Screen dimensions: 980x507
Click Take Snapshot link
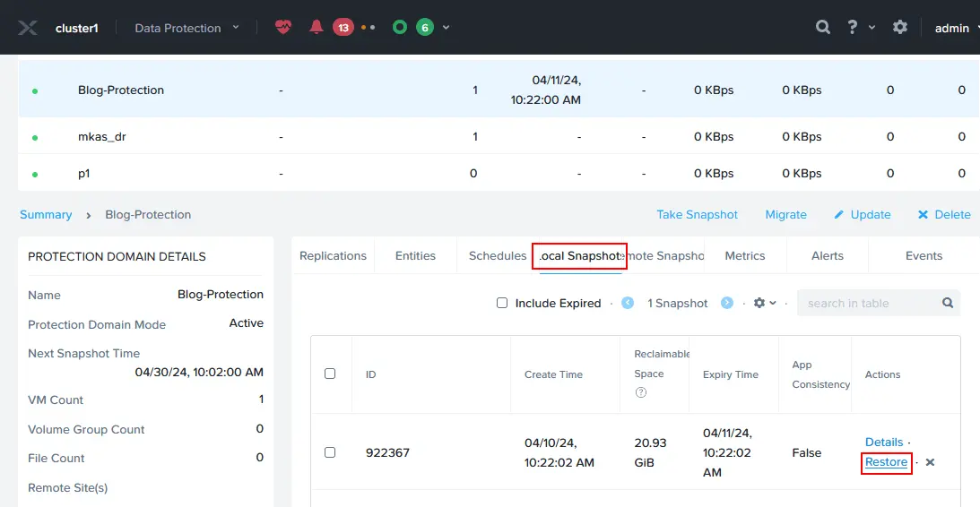click(697, 214)
